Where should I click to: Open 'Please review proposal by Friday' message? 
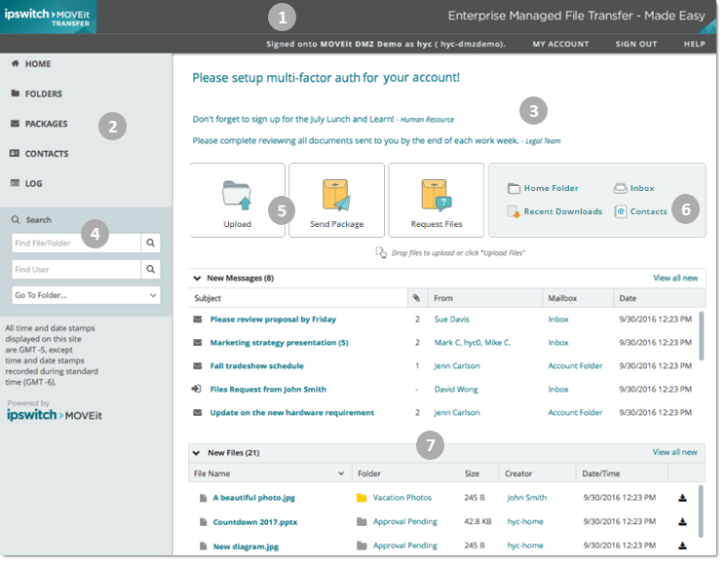point(273,320)
